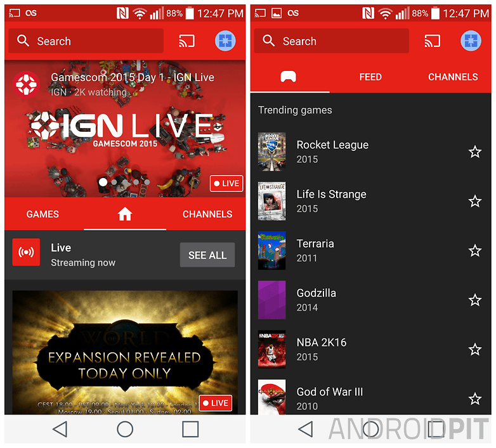Go back on right phone nav bar

(x=306, y=430)
